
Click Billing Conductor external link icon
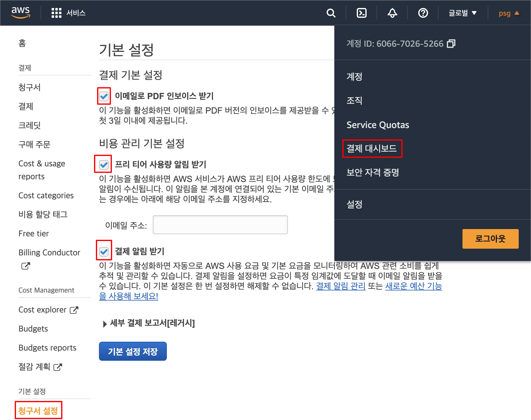(26, 266)
